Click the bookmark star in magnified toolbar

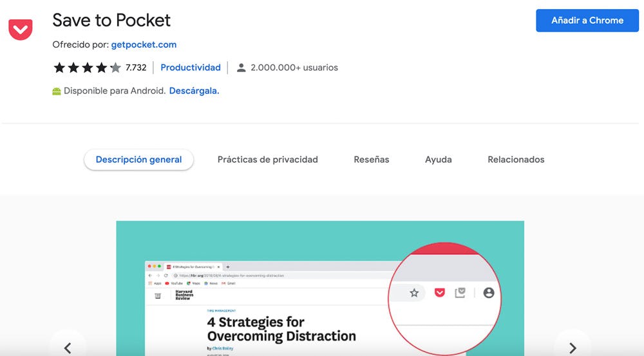click(x=414, y=293)
